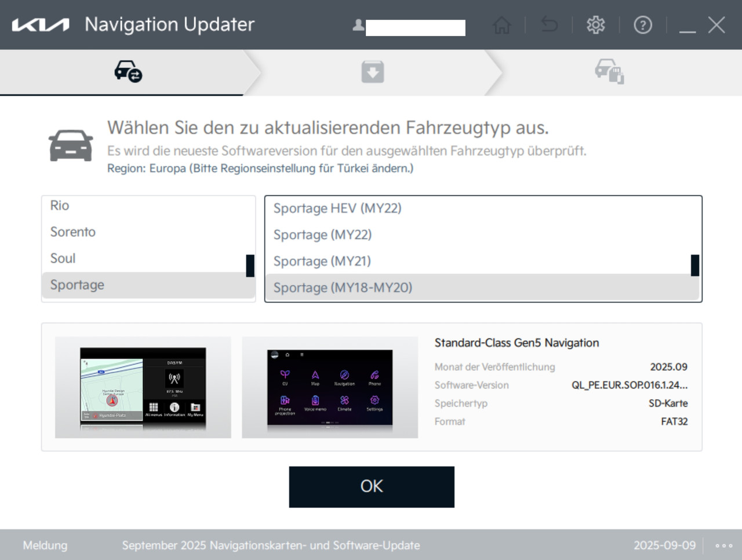The width and height of the screenshot is (742, 560).
Task: Click the back/undo arrow icon
Action: point(549,24)
